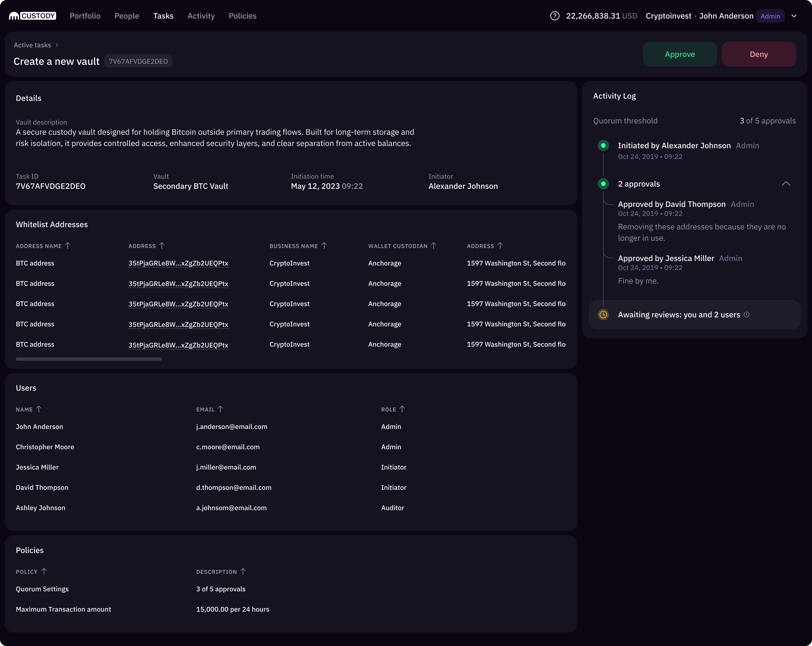This screenshot has height=646, width=812.
Task: Switch to the Activity tab
Action: point(201,16)
